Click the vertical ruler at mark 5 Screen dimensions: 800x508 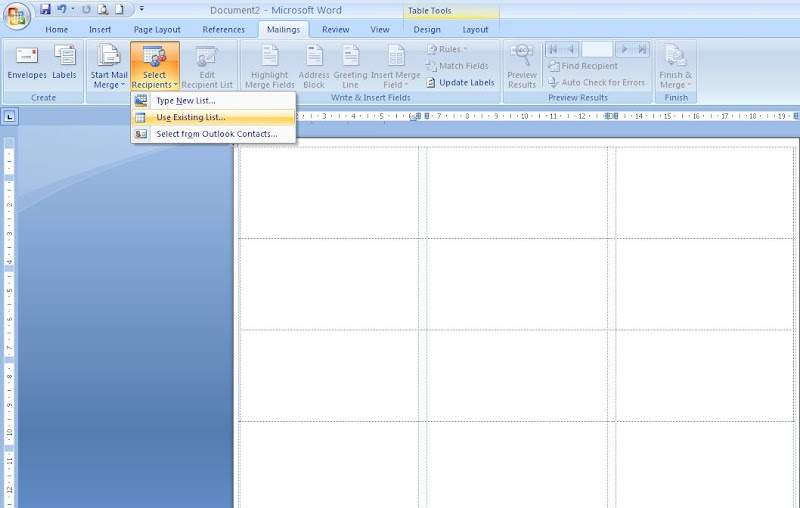coord(9,290)
